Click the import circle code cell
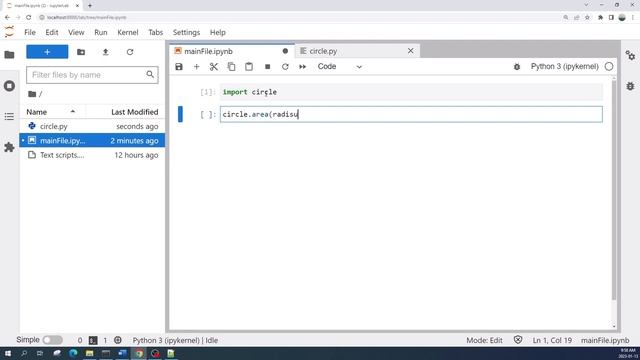The height and width of the screenshot is (360, 640). tap(411, 92)
